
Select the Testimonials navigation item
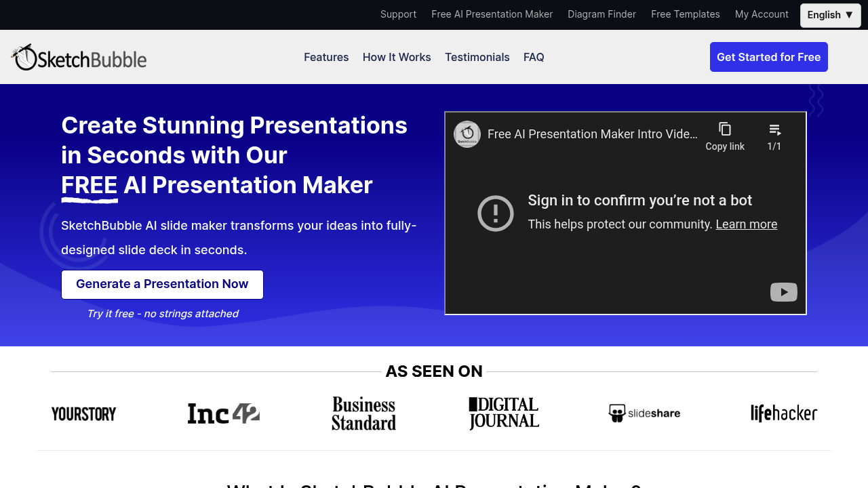point(477,57)
